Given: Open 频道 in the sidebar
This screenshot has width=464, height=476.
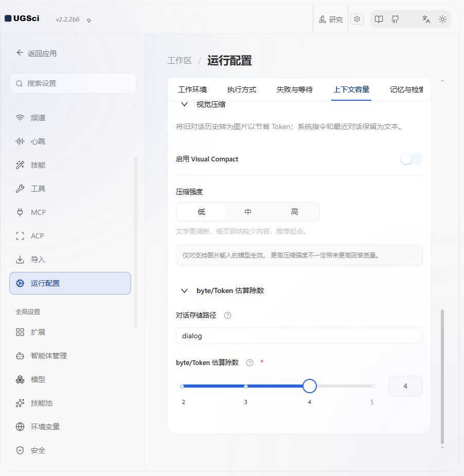Looking at the screenshot, I should [70, 118].
